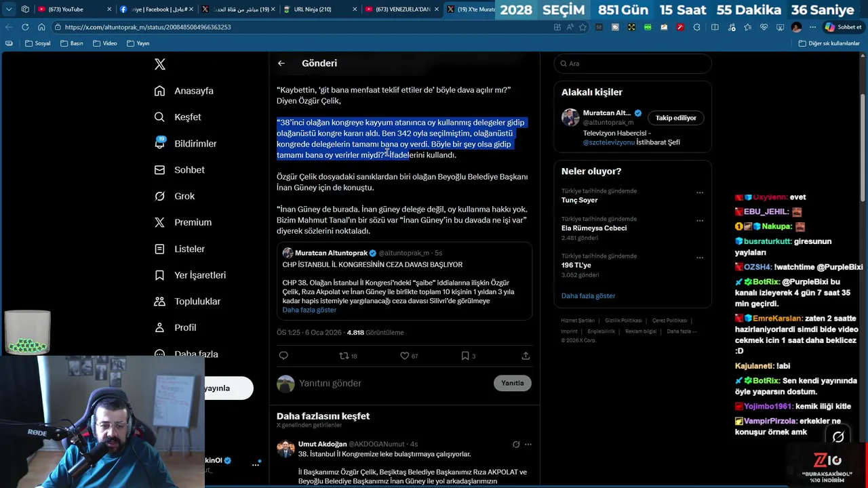Click Grok icon on Umut Akdoğan's post
Viewport: 868px width, 488px height.
(x=516, y=445)
